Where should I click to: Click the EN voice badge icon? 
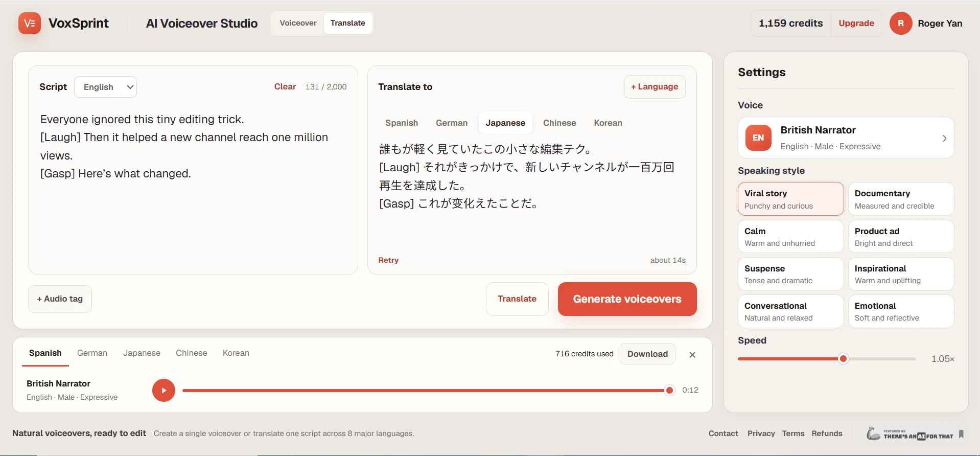click(758, 138)
